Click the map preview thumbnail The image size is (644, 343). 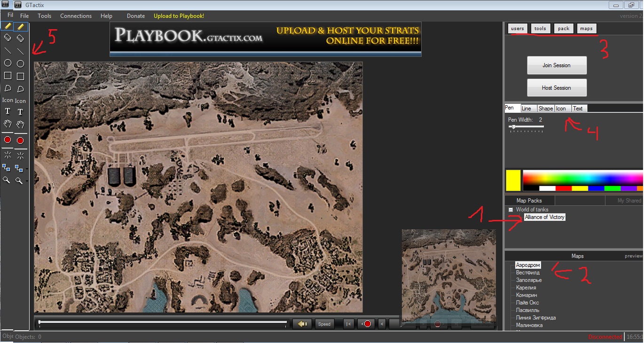pos(448,276)
